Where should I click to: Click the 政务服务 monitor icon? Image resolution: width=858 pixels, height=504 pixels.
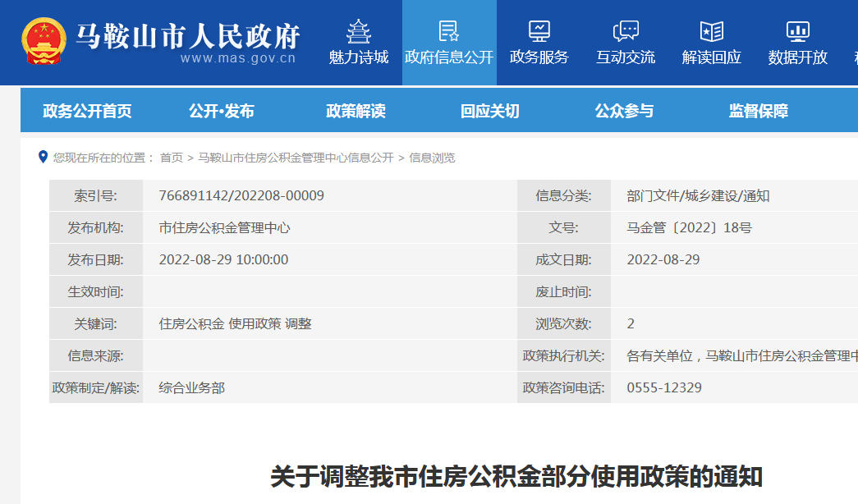pos(539,31)
